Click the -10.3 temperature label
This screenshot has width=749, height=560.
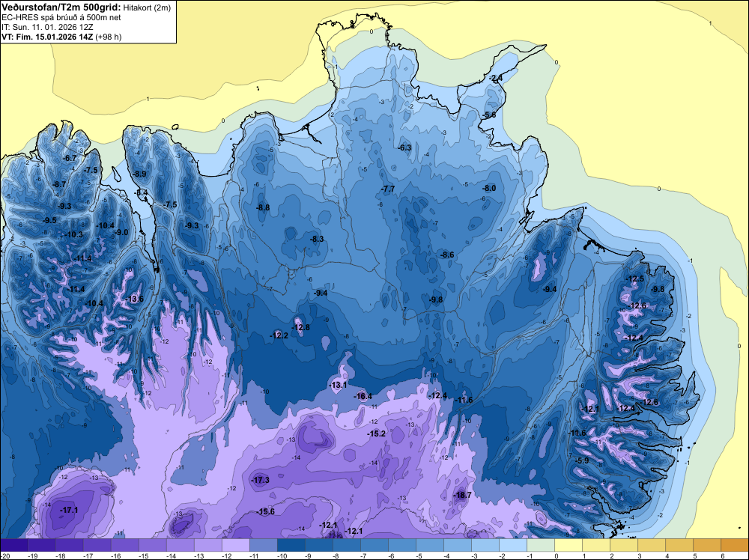pyautogui.click(x=73, y=234)
